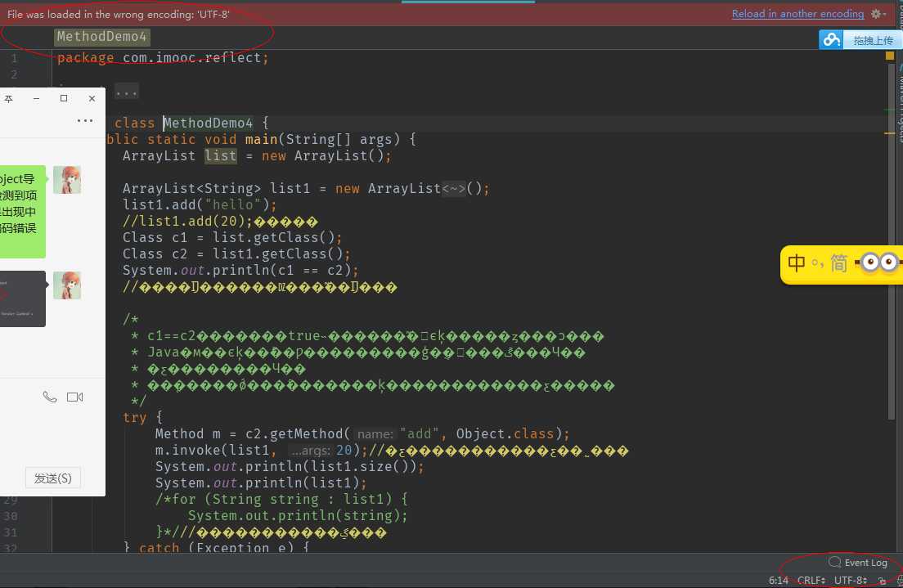
Task: Expand the folded diamond in new ArrayList<~>
Action: coord(454,189)
